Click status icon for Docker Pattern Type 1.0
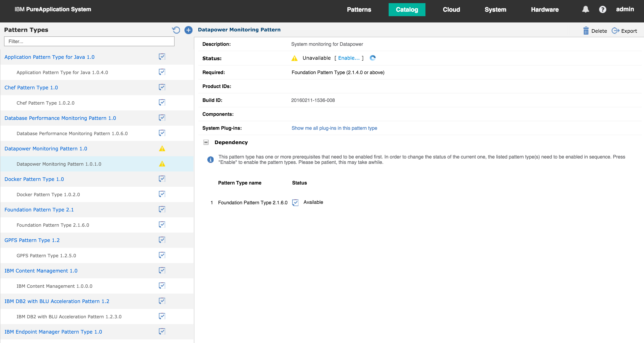Screen dimensions: 644x343 pos(162,179)
